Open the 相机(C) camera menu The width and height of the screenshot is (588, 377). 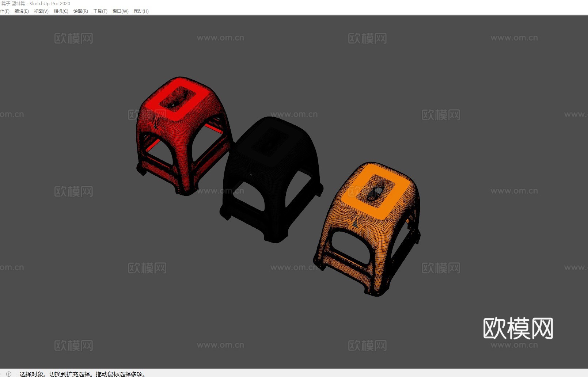[61, 11]
